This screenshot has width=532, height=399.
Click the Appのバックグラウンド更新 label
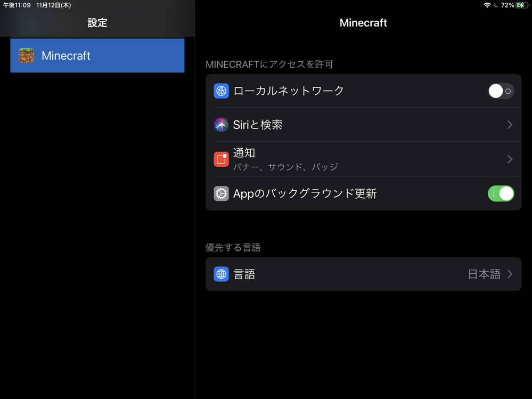[x=305, y=193]
